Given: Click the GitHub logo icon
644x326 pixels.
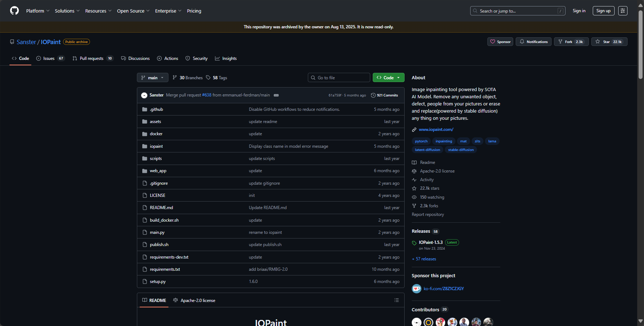Looking at the screenshot, I should pos(14,11).
